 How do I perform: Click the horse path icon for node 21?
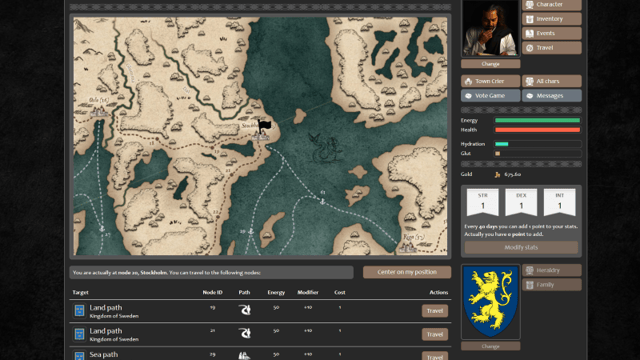(244, 333)
